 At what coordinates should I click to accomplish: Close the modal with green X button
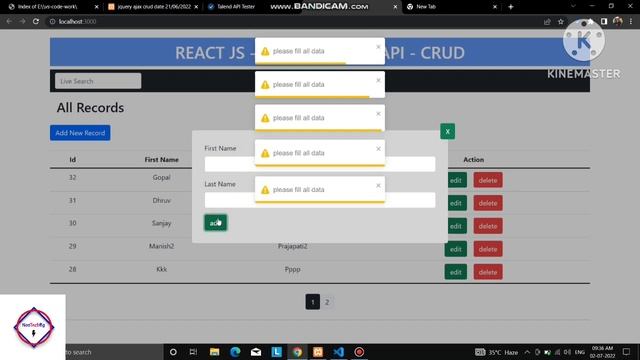(447, 131)
